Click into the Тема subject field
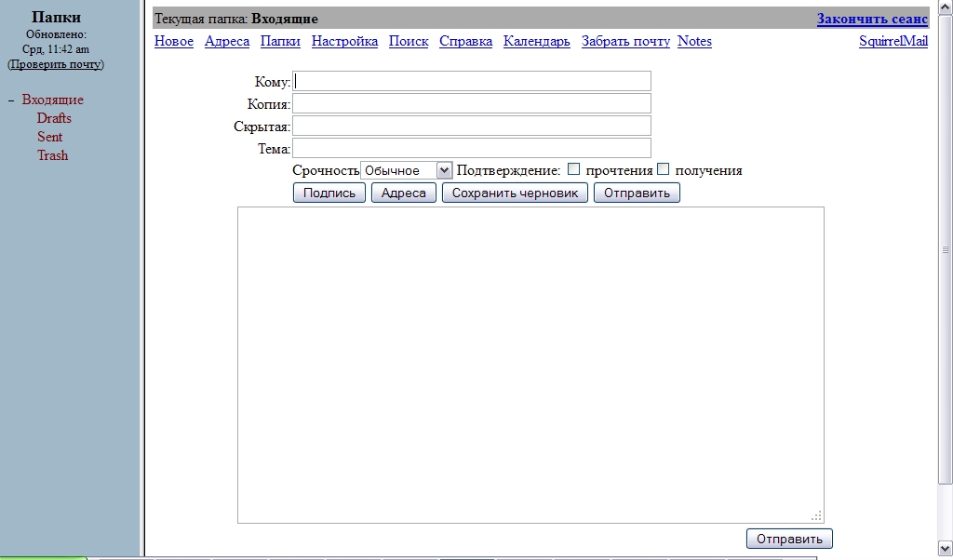The image size is (953, 560). (x=472, y=148)
